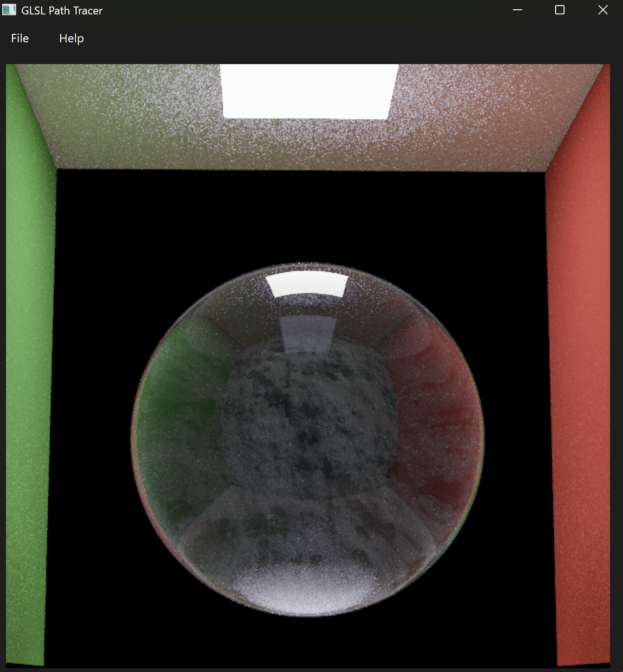Click the white ceiling light in the render
The image size is (623, 672).
(x=308, y=91)
